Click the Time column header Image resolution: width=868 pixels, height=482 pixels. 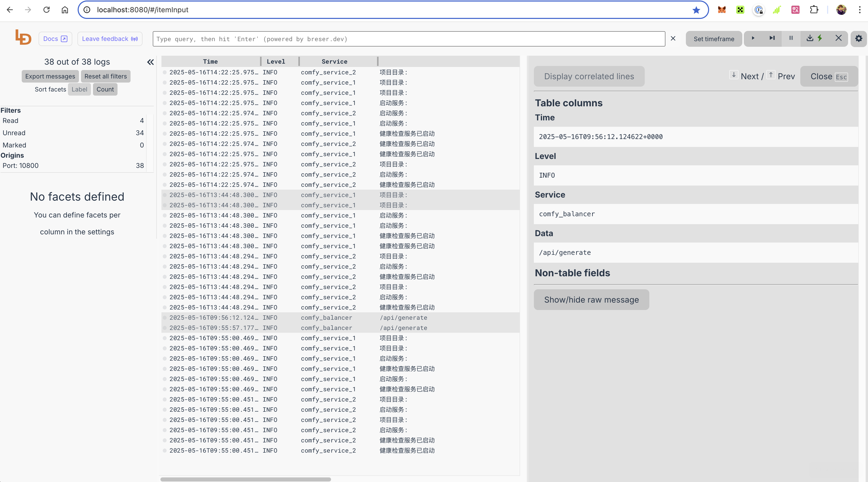(210, 61)
